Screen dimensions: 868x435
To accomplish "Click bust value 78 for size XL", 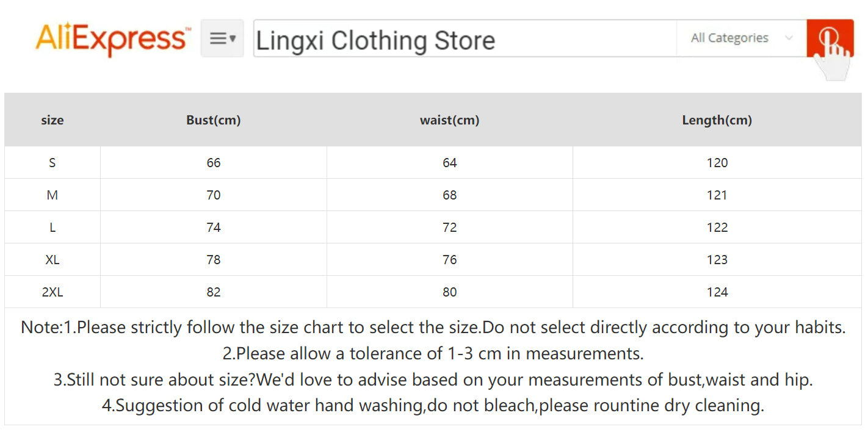I will 214,260.
